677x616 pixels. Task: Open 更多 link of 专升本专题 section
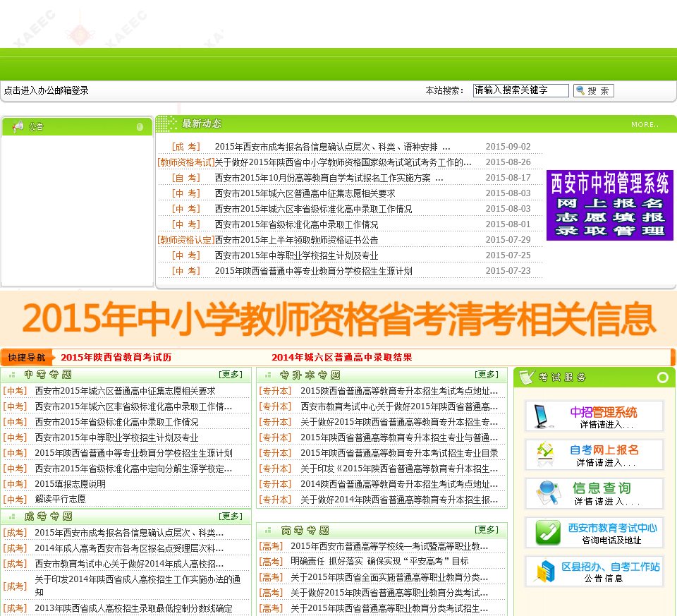coord(487,374)
